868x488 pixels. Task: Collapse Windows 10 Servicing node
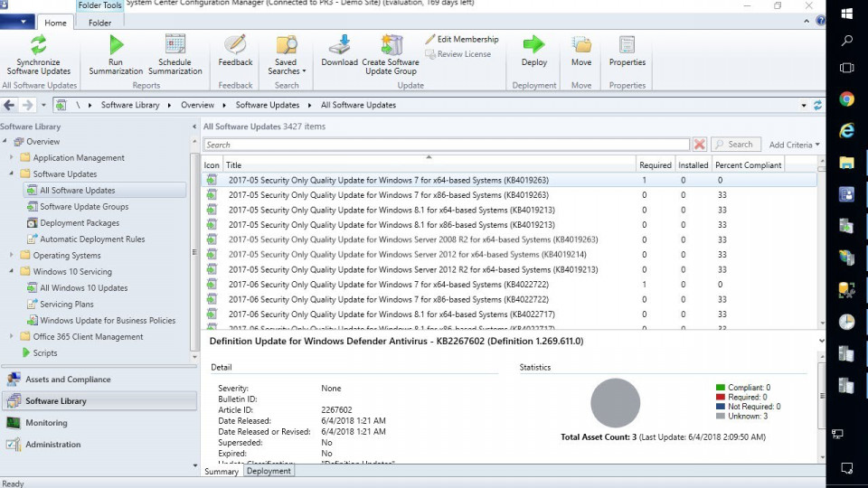coord(12,271)
